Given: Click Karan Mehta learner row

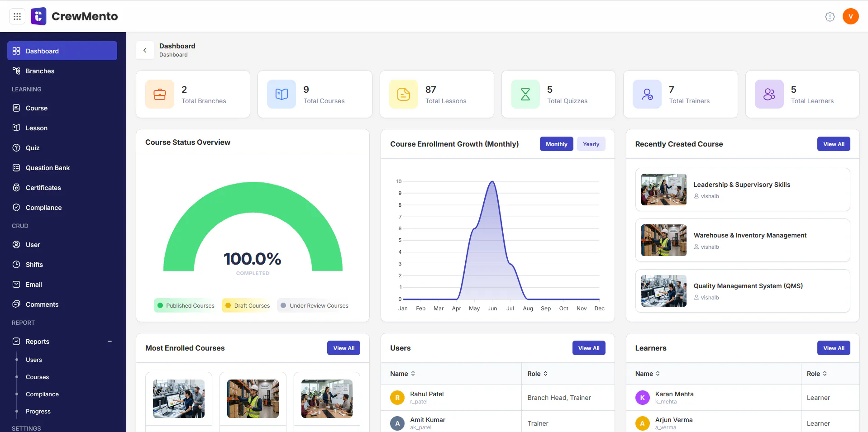Looking at the screenshot, I should tap(743, 398).
